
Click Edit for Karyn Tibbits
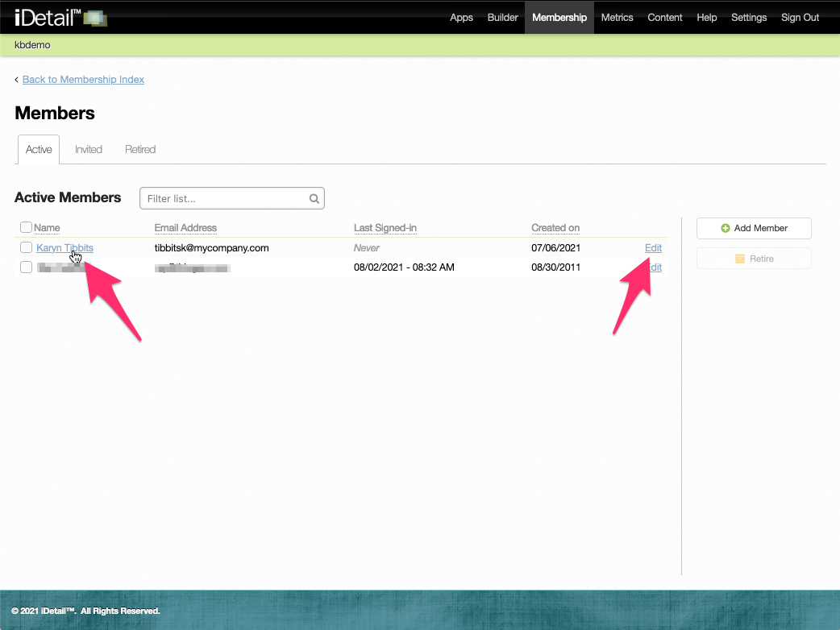653,247
